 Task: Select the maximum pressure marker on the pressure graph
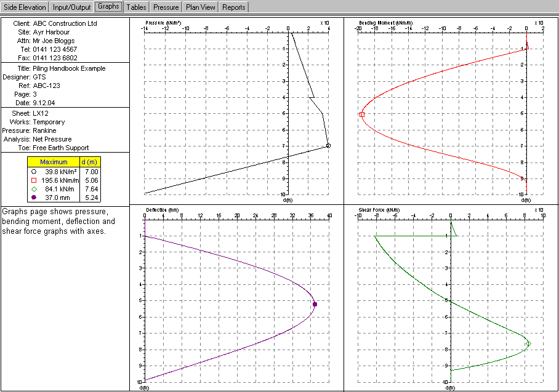tap(328, 146)
